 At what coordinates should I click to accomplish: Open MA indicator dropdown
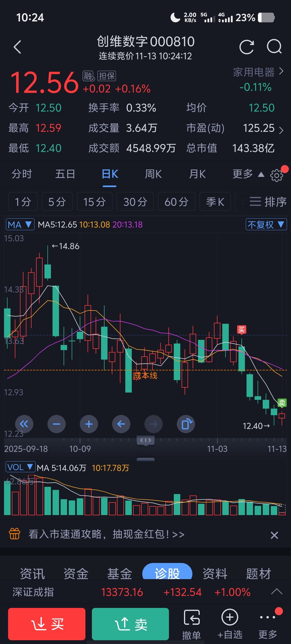20,224
